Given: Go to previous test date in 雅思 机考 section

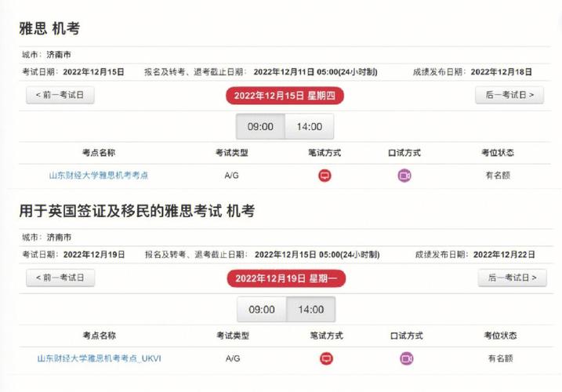Looking at the screenshot, I should pyautogui.click(x=60, y=95).
